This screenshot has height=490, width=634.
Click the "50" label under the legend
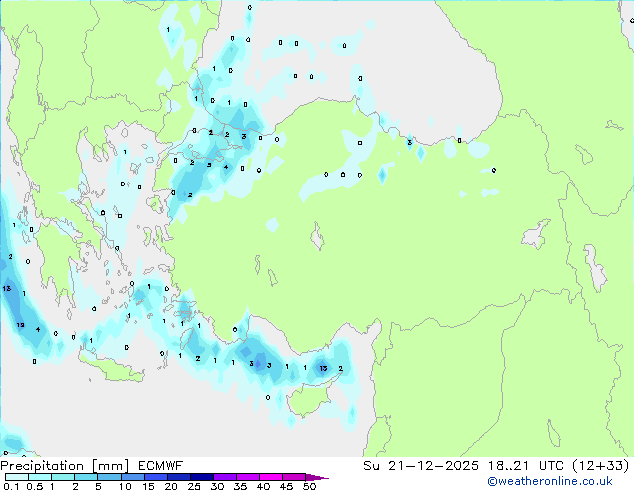click(x=310, y=486)
